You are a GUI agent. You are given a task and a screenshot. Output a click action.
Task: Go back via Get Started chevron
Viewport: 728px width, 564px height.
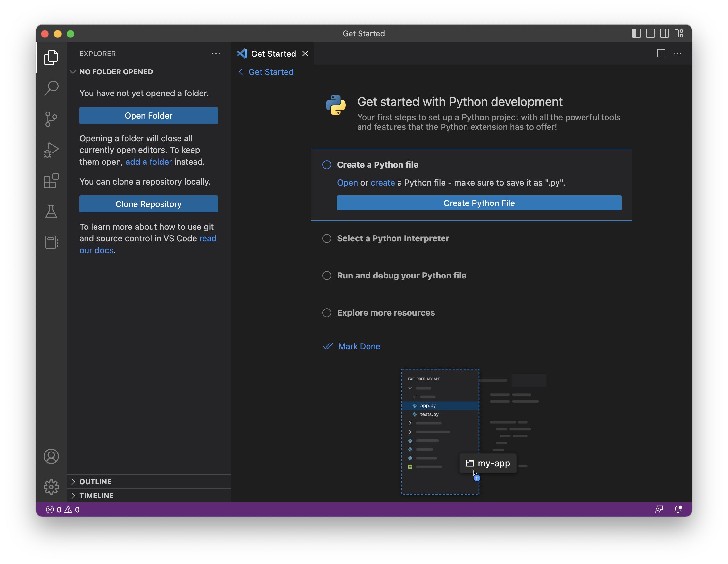coord(240,72)
